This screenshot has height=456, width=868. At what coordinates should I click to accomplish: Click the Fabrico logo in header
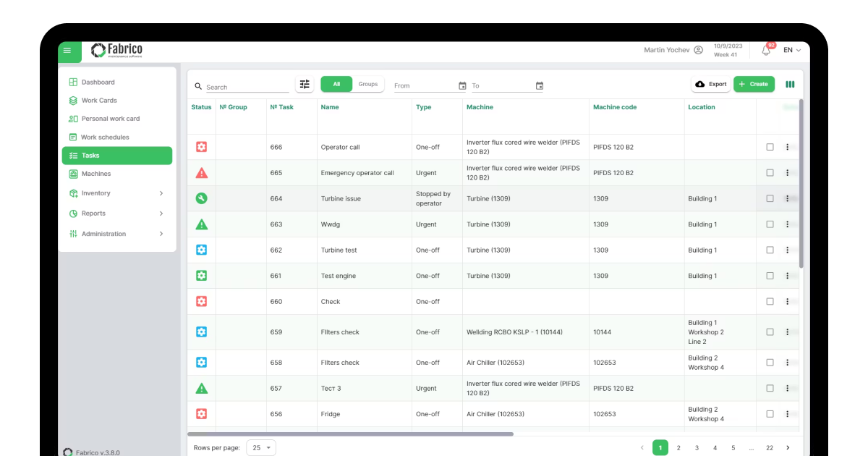pos(117,50)
